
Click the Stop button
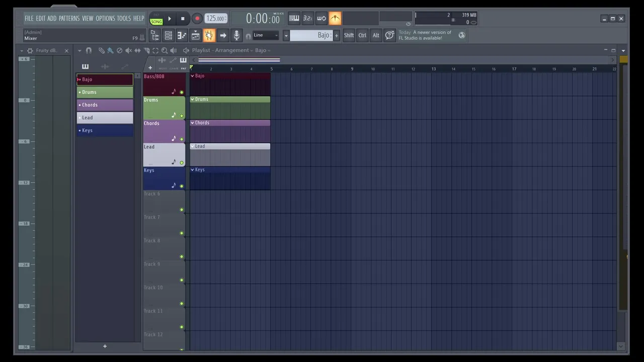[183, 19]
